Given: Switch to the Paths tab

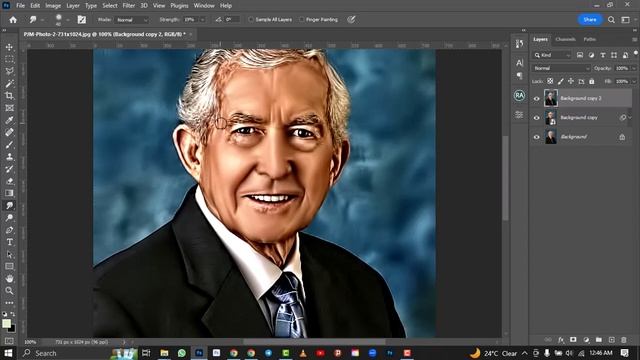Looking at the screenshot, I should tap(589, 39).
